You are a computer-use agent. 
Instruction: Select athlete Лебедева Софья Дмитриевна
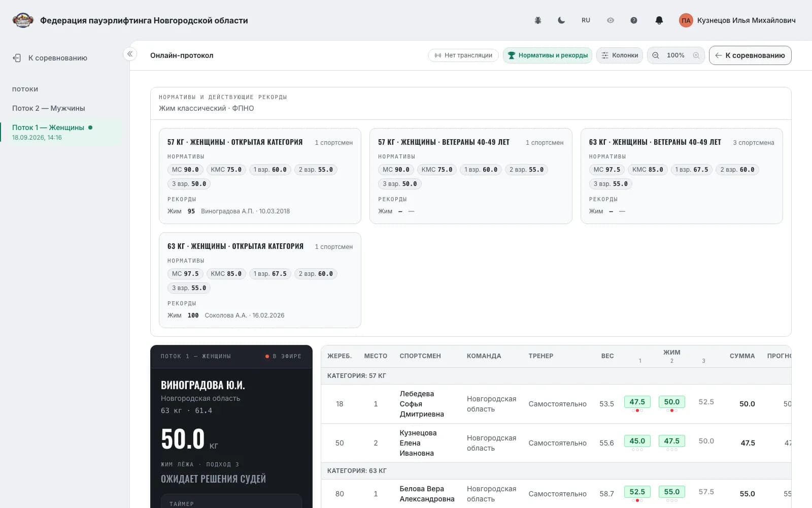click(x=422, y=404)
